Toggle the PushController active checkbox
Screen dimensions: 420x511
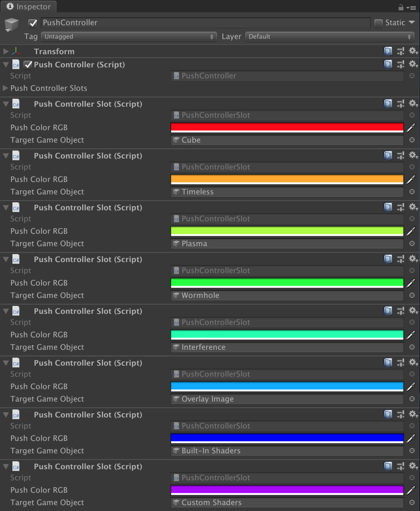pos(32,23)
